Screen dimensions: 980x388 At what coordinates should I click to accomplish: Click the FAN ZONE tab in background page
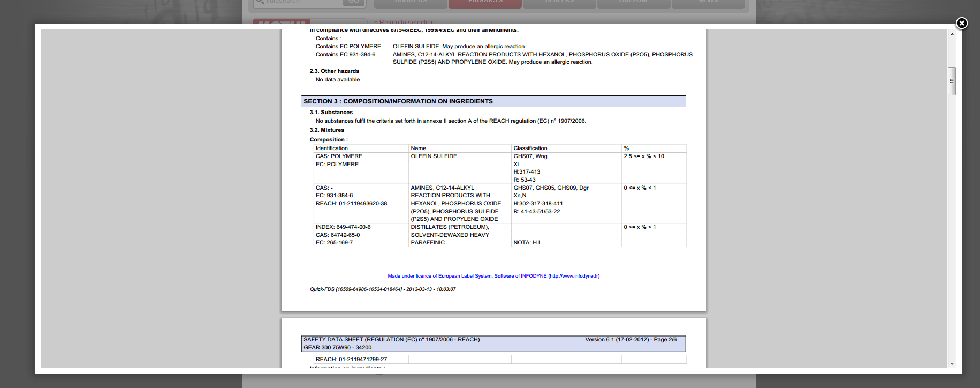(634, 3)
